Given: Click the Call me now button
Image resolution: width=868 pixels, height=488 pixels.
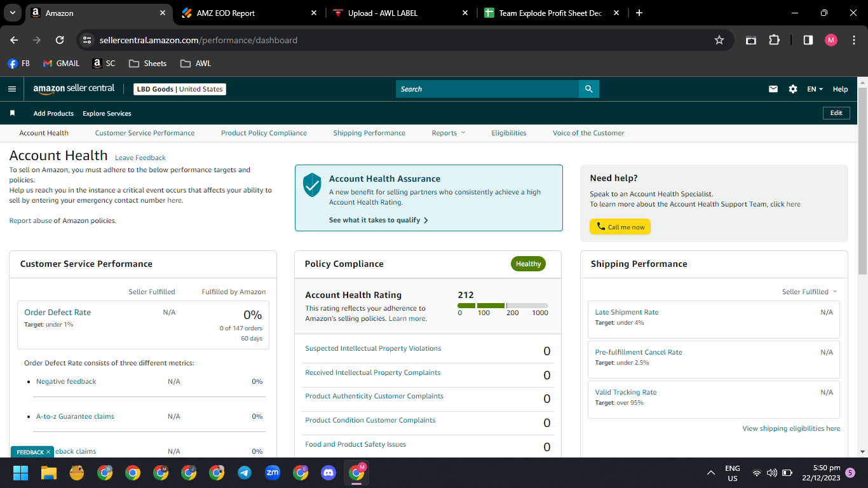Looking at the screenshot, I should pos(620,227).
